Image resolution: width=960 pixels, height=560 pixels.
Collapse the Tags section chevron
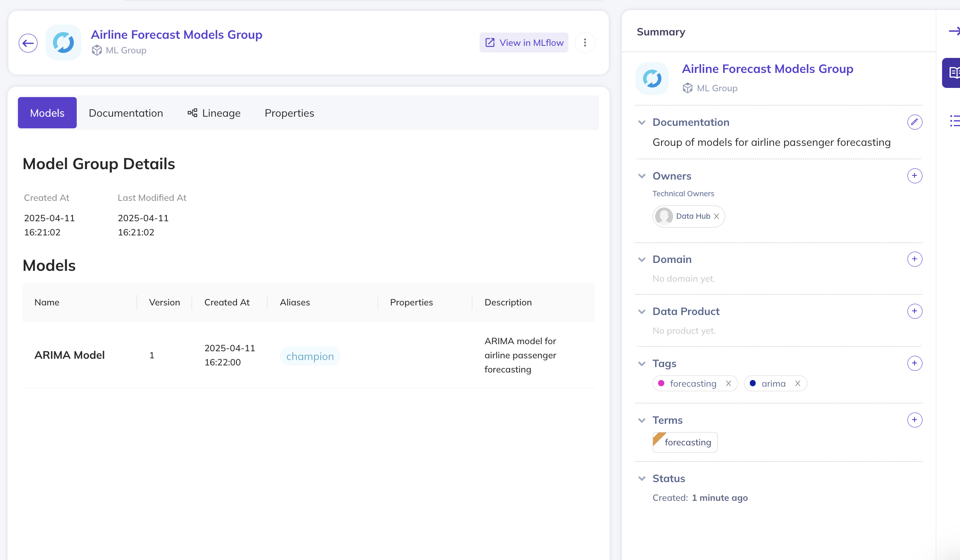click(642, 364)
